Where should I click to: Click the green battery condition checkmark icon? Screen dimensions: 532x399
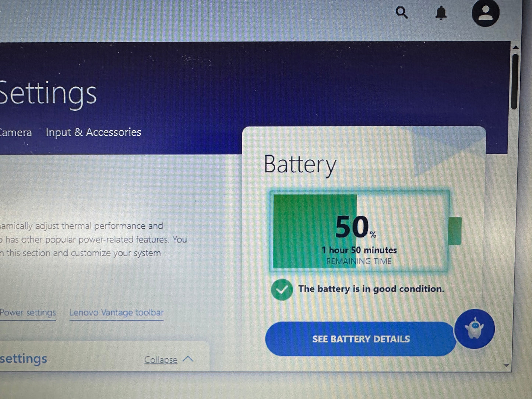click(x=282, y=290)
